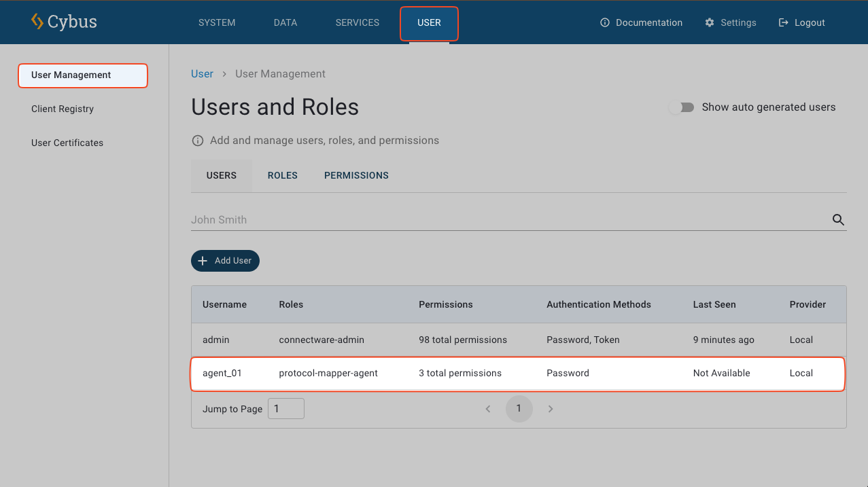Click the User breadcrumb link
868x487 pixels.
click(202, 74)
